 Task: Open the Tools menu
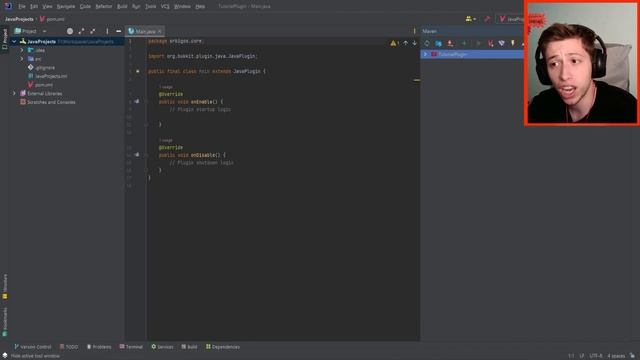click(x=151, y=7)
